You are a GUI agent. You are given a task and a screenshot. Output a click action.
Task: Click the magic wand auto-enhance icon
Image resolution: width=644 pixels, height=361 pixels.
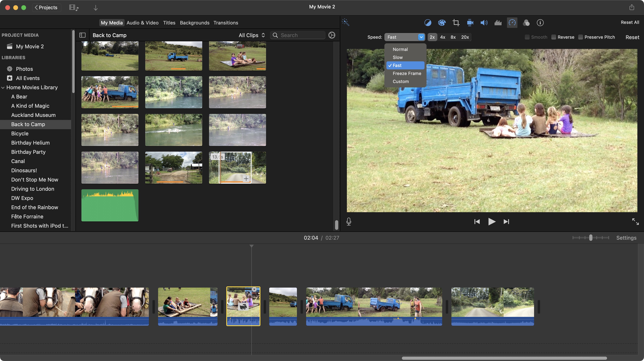[345, 22]
